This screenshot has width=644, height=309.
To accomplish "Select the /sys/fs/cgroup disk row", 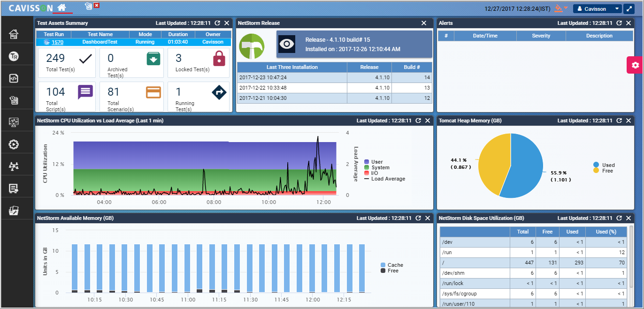I will (533, 294).
